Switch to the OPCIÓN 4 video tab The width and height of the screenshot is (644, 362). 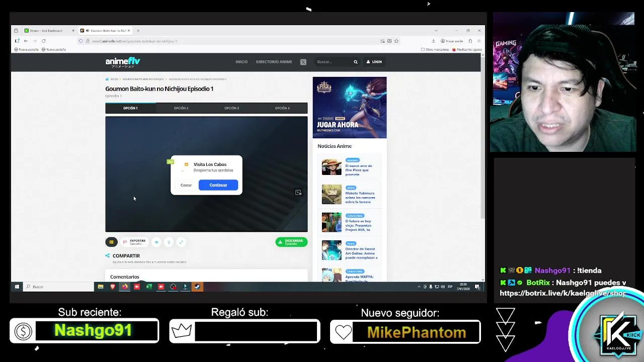282,108
